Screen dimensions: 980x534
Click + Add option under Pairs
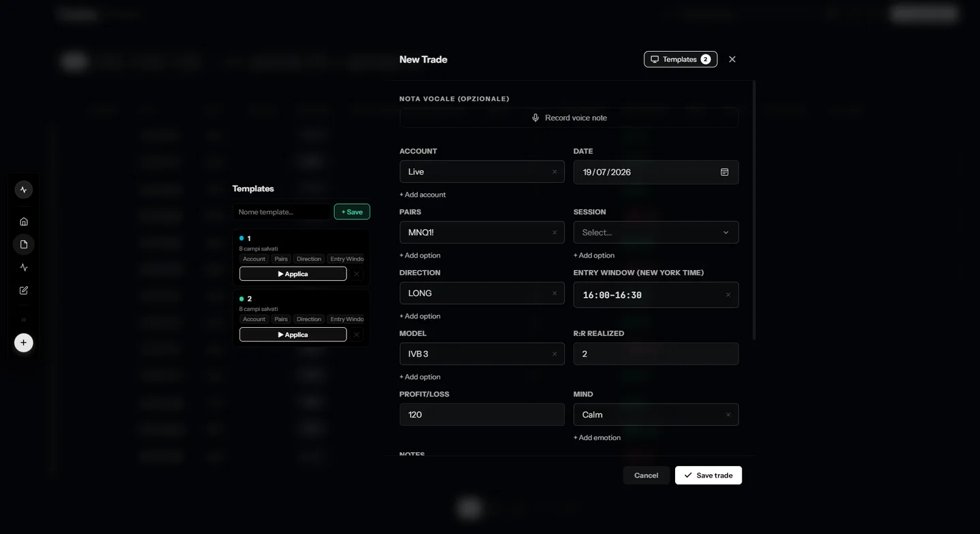[x=420, y=255]
